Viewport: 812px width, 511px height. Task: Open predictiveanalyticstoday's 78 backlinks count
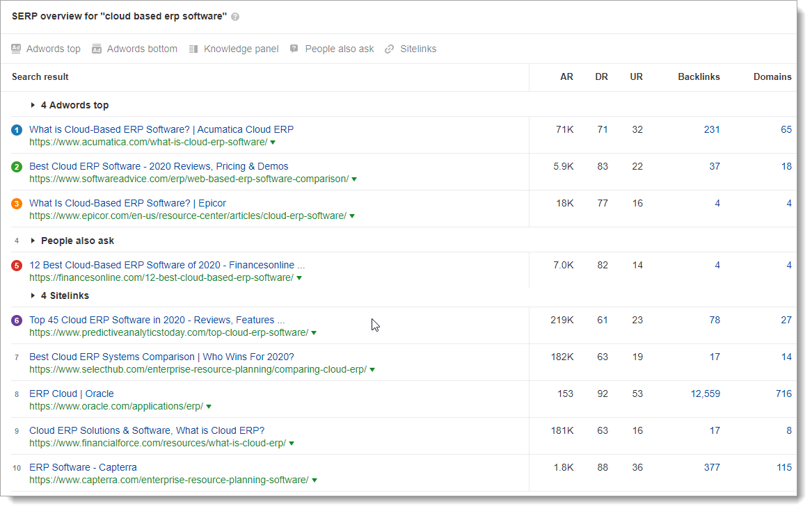(715, 320)
